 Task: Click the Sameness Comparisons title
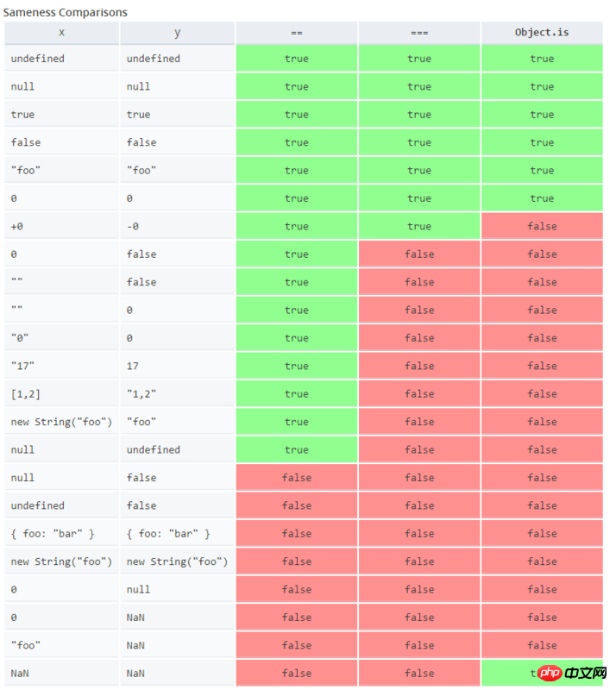(66, 12)
